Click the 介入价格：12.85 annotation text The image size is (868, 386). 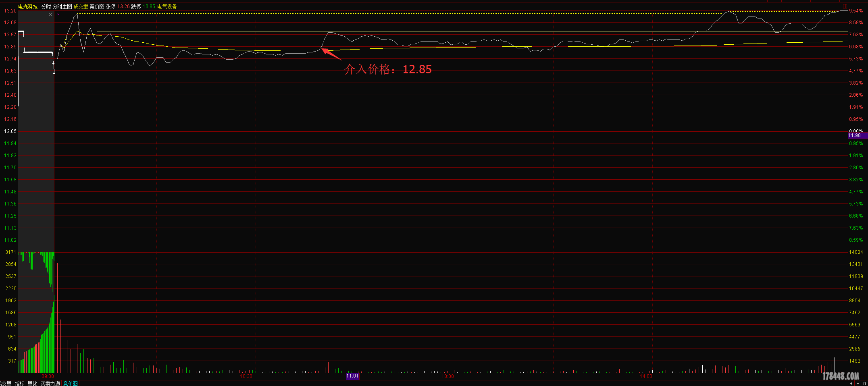[x=388, y=69]
